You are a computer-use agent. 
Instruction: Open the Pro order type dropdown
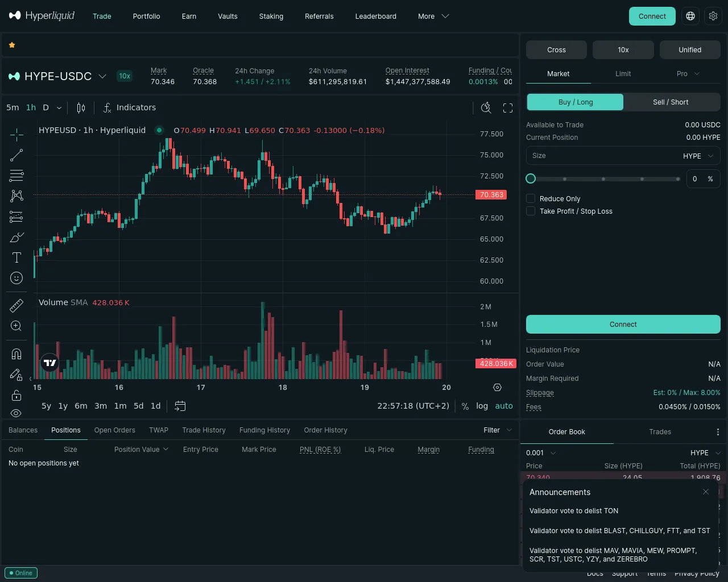[x=688, y=74]
